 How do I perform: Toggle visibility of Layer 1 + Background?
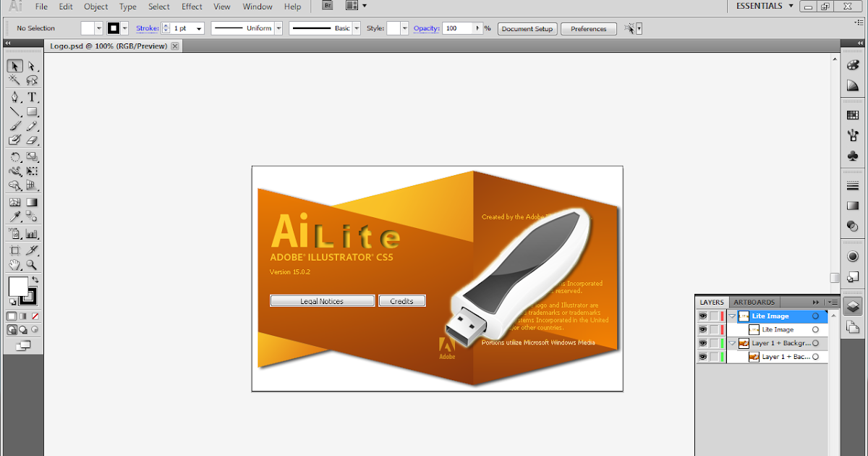(x=703, y=342)
